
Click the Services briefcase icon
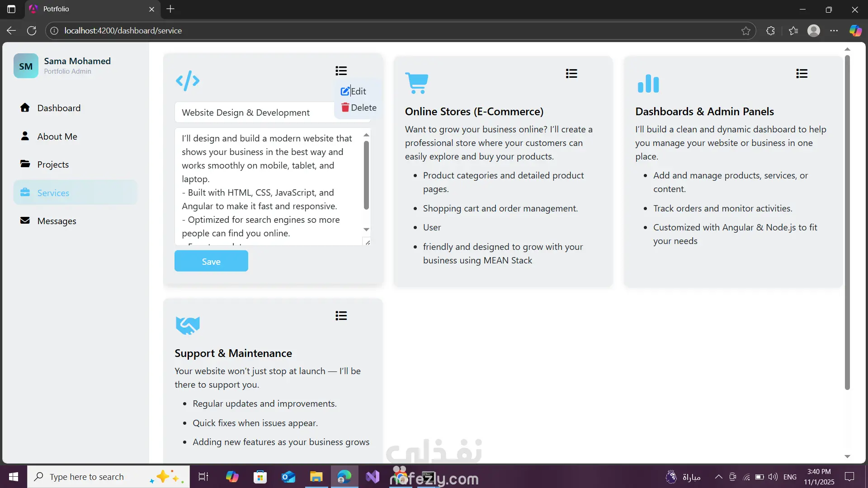[x=25, y=192]
